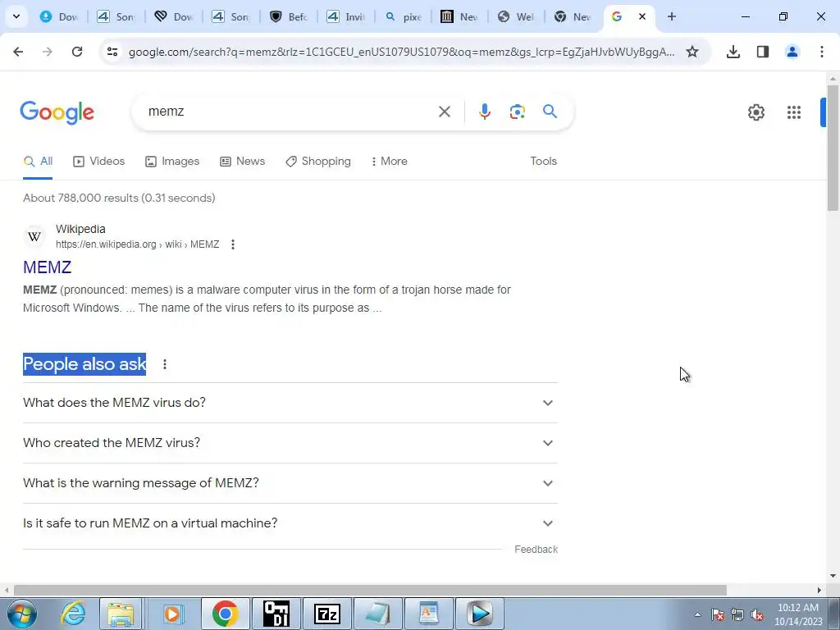This screenshot has height=630, width=840.
Task: Click the horizontal scrollbar thumb
Action: 370,591
